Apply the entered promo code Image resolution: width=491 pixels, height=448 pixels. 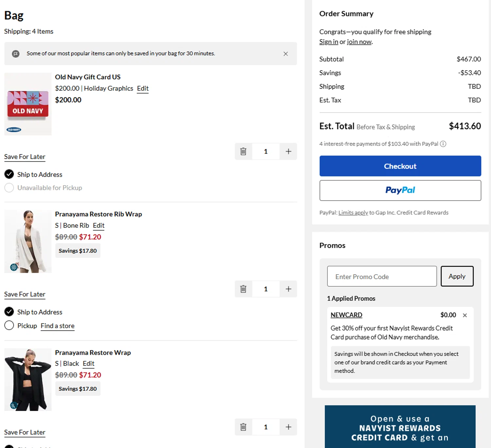[x=457, y=276]
